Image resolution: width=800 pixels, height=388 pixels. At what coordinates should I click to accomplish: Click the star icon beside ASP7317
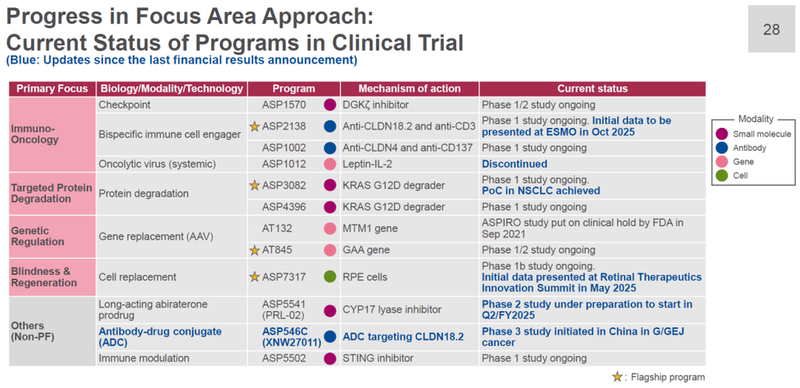(x=255, y=277)
